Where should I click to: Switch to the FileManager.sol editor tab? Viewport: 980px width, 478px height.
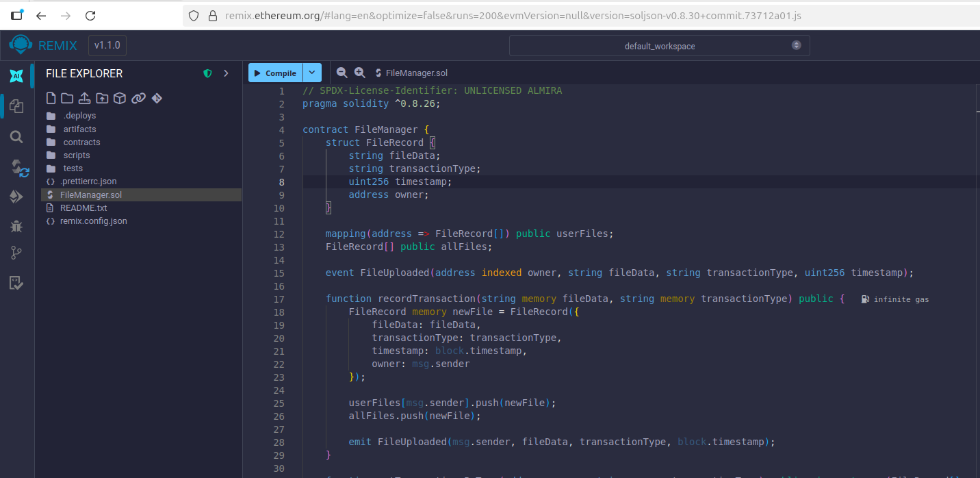411,73
